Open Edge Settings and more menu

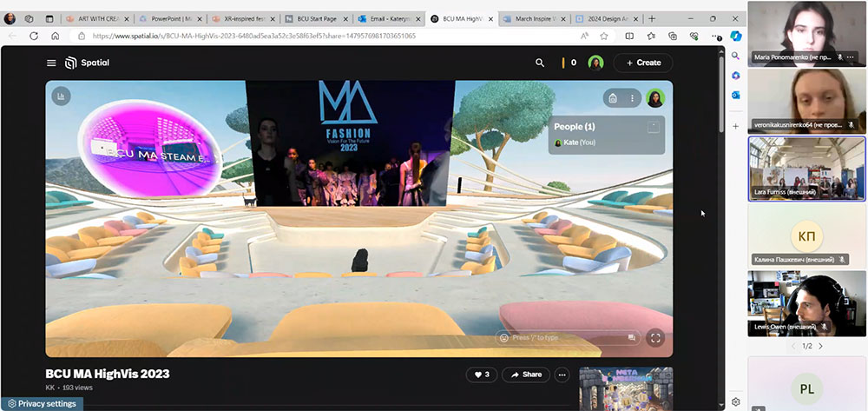pos(716,36)
